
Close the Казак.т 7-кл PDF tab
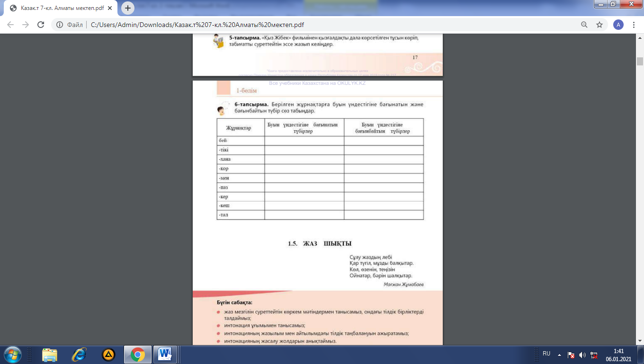click(x=112, y=9)
